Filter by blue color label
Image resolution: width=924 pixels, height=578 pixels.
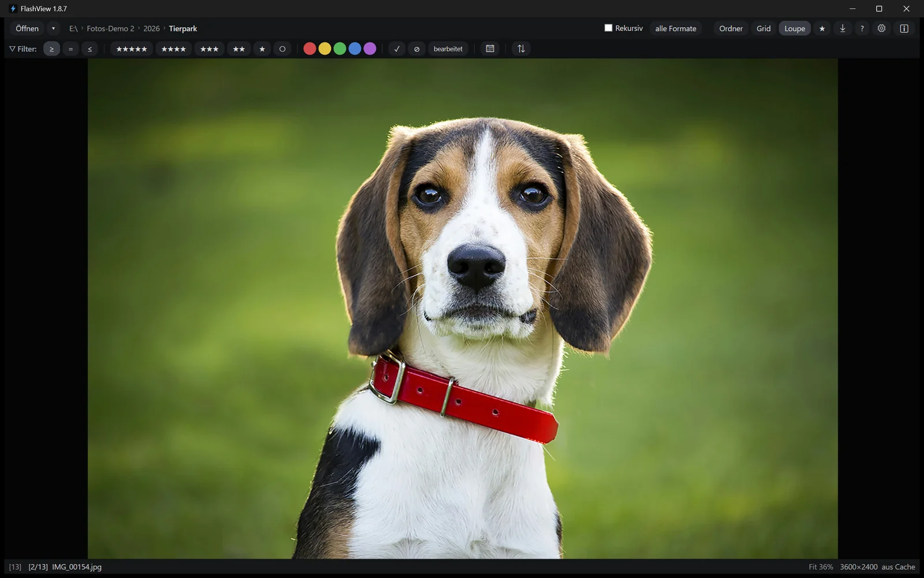[x=355, y=49]
